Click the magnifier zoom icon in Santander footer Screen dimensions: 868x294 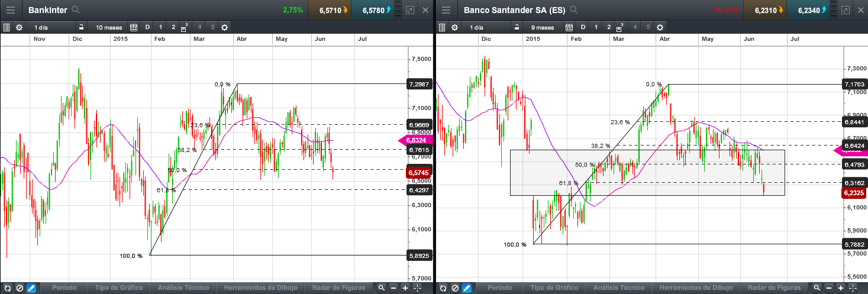click(x=817, y=288)
